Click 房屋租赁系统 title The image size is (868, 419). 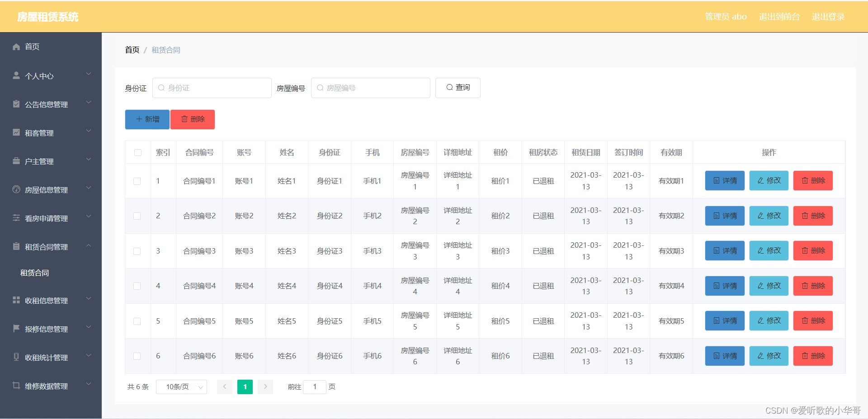tap(48, 17)
